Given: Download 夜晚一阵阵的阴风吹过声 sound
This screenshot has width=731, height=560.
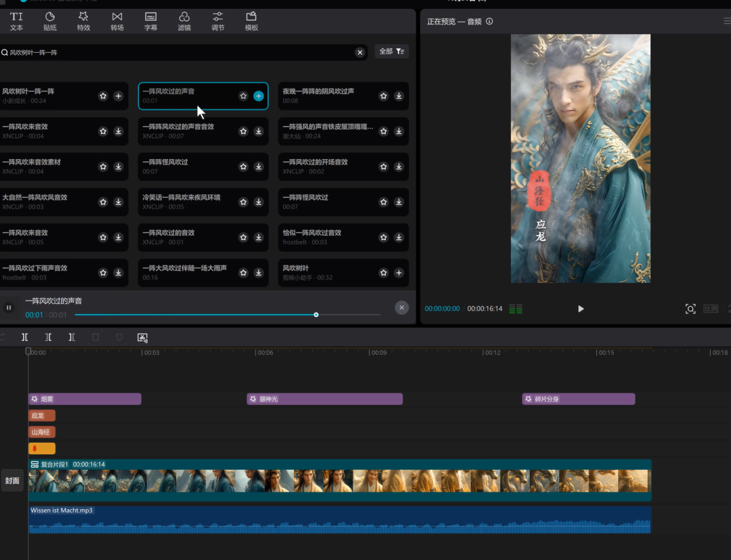Looking at the screenshot, I should tap(399, 96).
